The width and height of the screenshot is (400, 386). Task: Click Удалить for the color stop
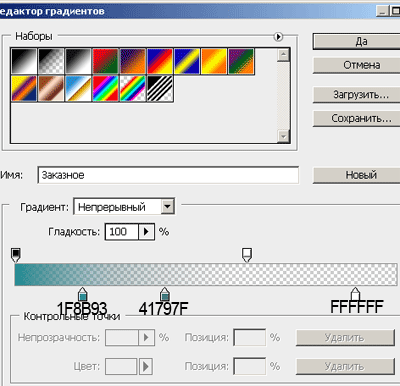[345, 367]
